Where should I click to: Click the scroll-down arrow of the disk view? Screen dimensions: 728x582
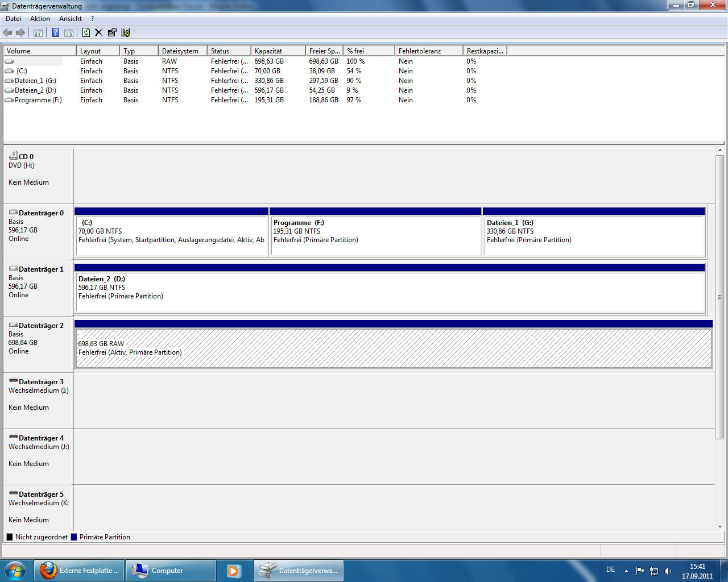click(x=719, y=527)
